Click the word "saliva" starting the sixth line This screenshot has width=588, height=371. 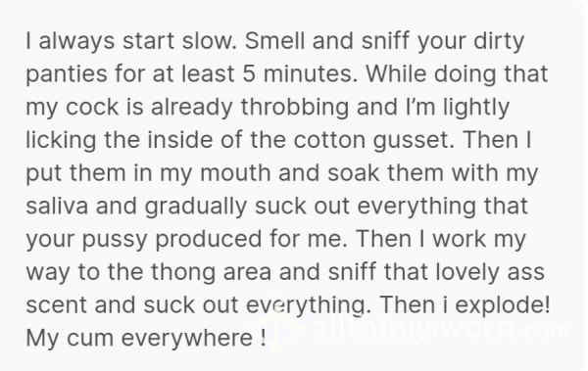coord(57,206)
